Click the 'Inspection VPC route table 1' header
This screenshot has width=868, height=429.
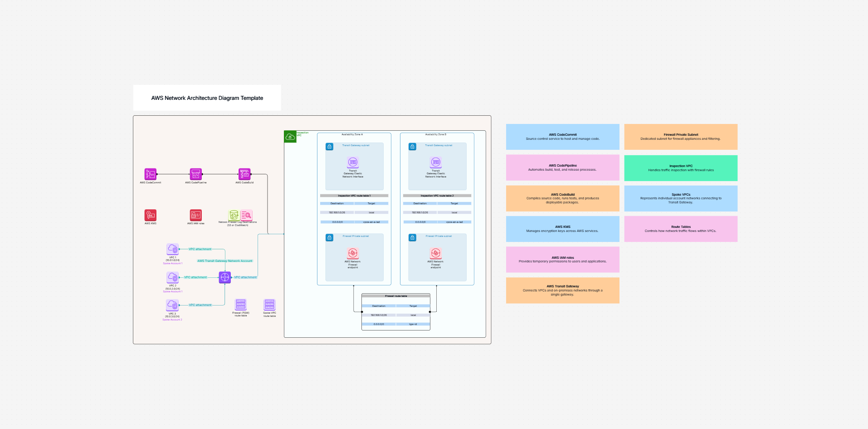click(354, 196)
